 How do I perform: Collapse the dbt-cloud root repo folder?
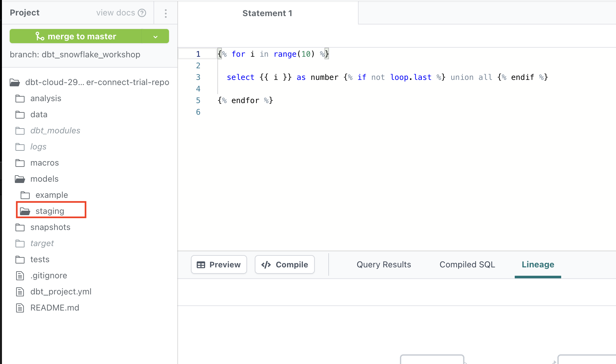(x=15, y=82)
